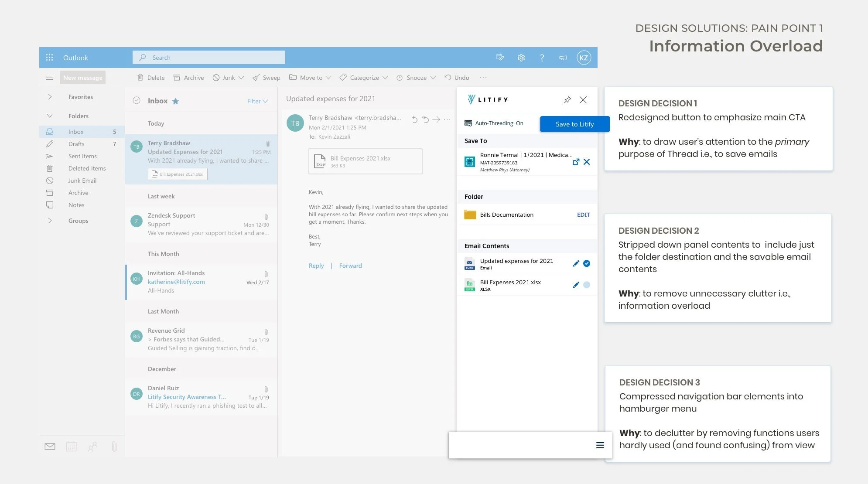Click EDIT next to Bills Documentation
The height and width of the screenshot is (484, 868).
tap(583, 215)
